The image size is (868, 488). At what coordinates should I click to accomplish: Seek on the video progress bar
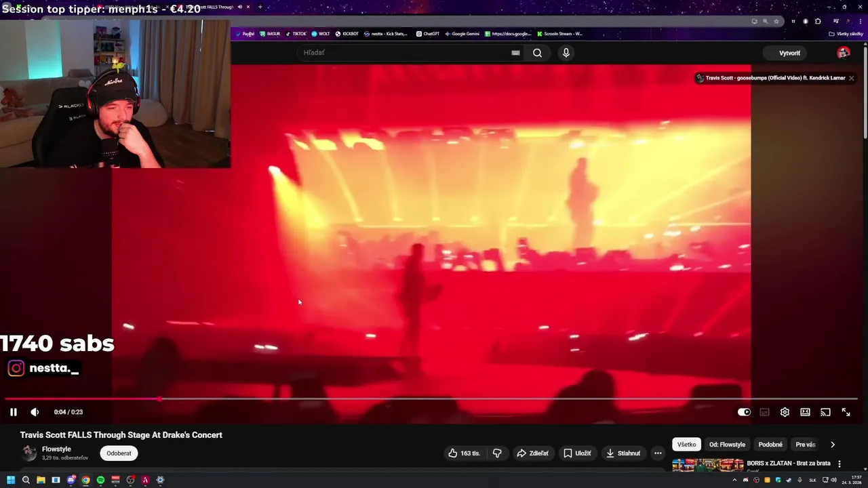coord(431,399)
